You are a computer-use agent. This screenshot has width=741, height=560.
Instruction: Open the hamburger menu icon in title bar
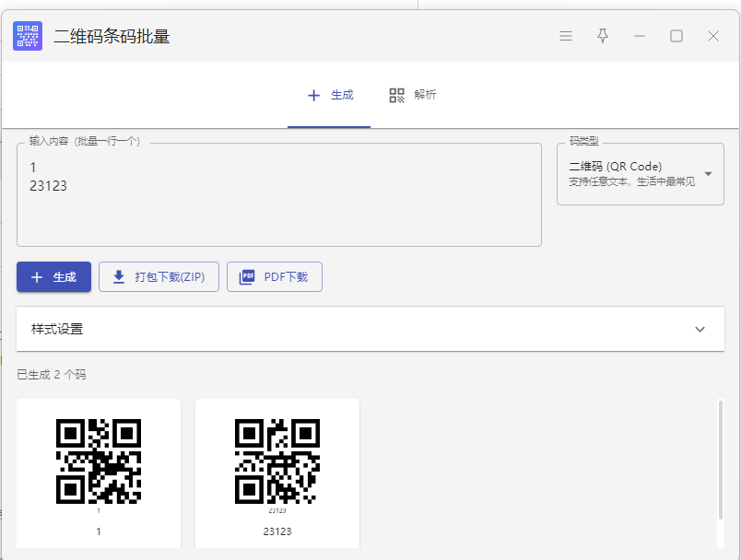point(566,36)
